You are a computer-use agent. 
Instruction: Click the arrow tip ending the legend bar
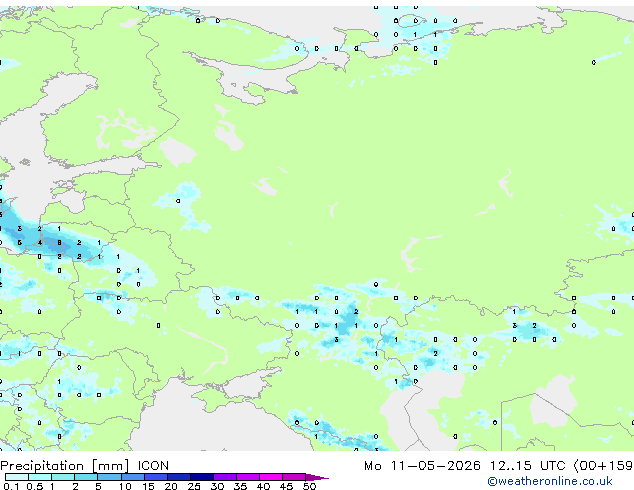point(317,477)
